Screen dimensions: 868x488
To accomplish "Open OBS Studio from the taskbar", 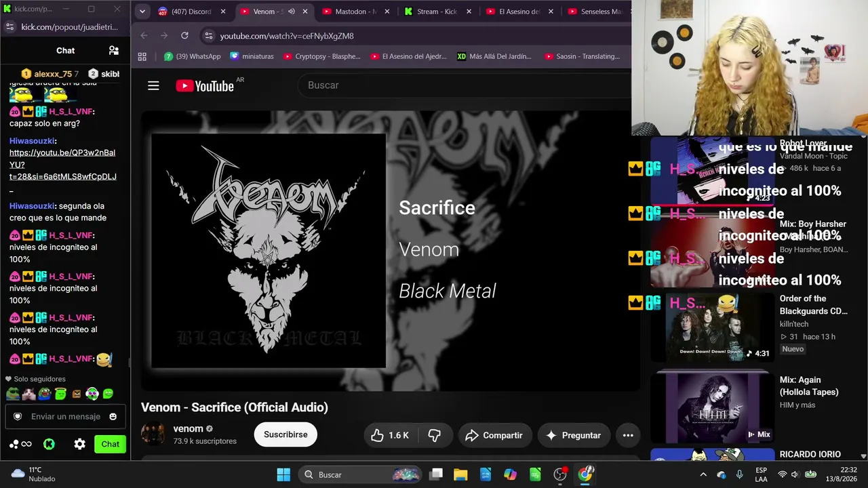I will 560,474.
